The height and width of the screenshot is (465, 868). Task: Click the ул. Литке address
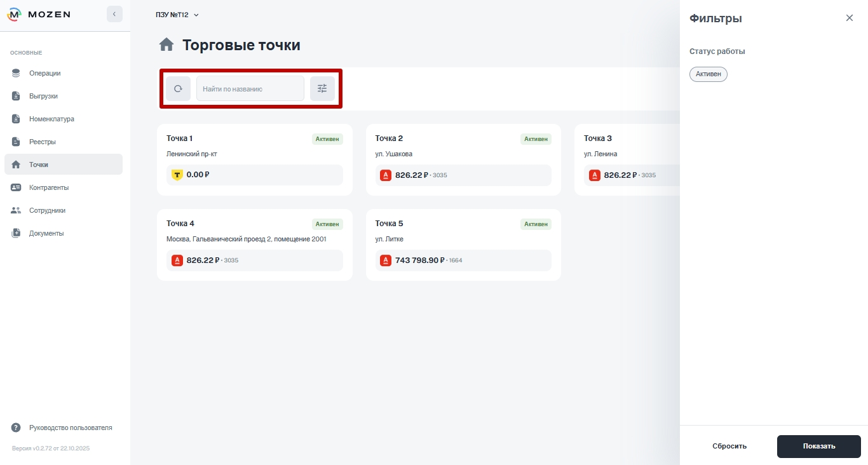[390, 239]
